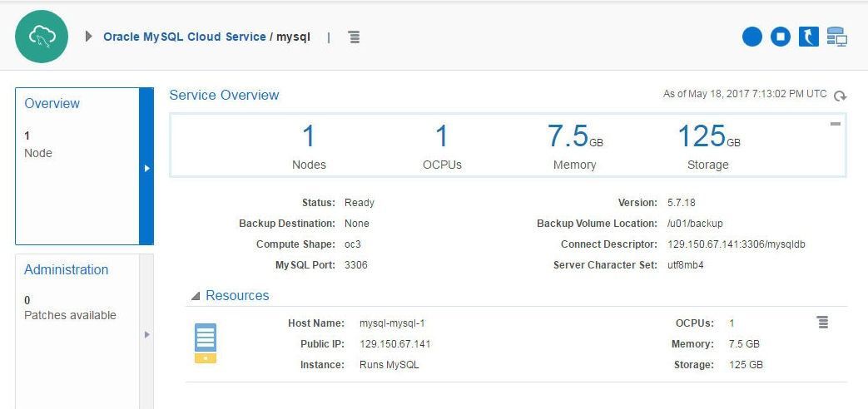Viewport: 868px width, 409px height.
Task: Click the oc3 compute shape value
Action: [353, 244]
